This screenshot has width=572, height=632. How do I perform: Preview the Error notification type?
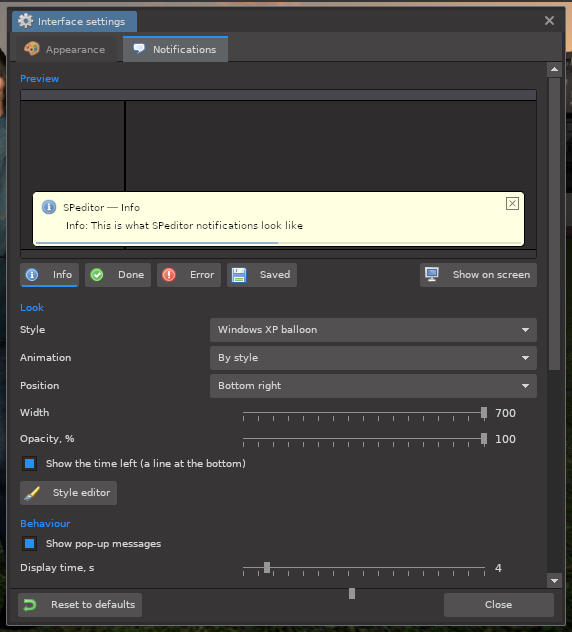(x=189, y=275)
